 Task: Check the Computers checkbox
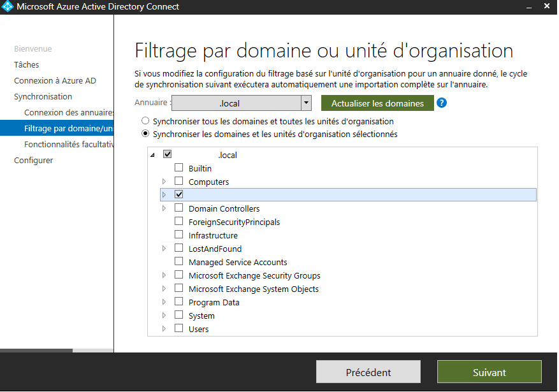(x=178, y=180)
